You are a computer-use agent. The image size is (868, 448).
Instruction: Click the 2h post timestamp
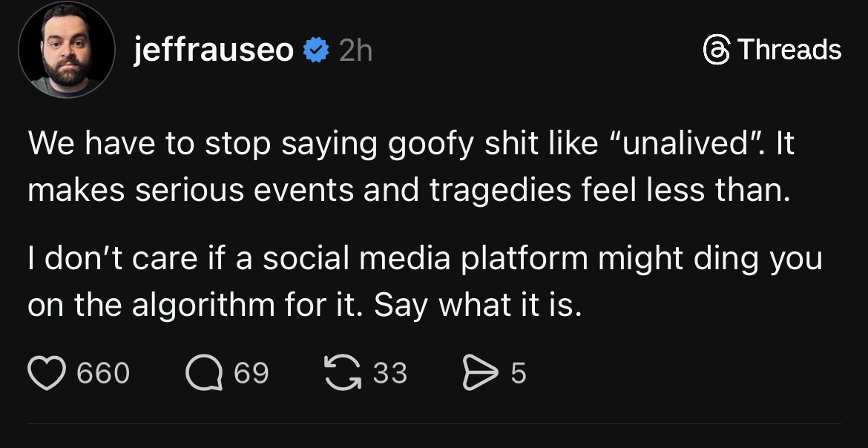point(355,50)
